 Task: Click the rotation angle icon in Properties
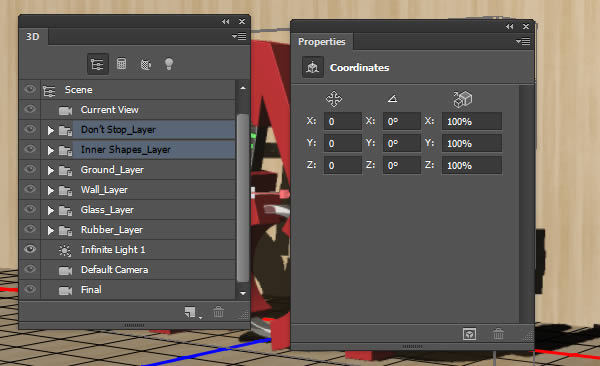tap(392, 99)
